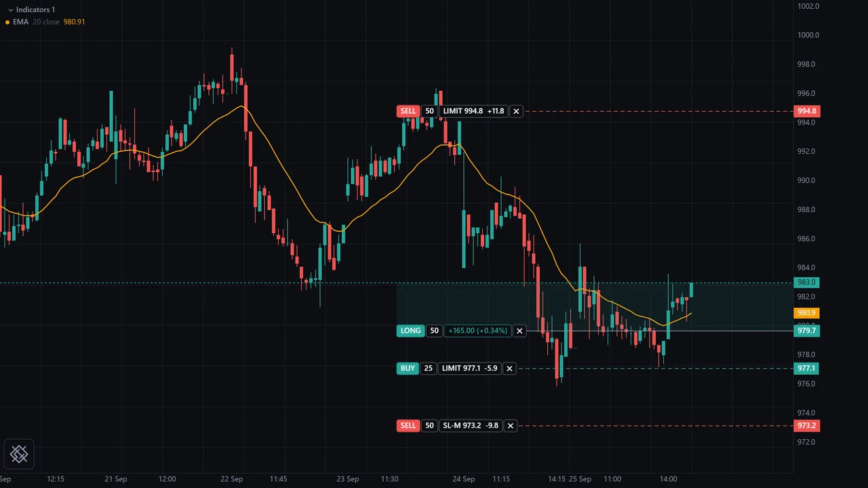Click the SL-M 973.2 -9.8 order label
The width and height of the screenshot is (868, 488).
[471, 426]
